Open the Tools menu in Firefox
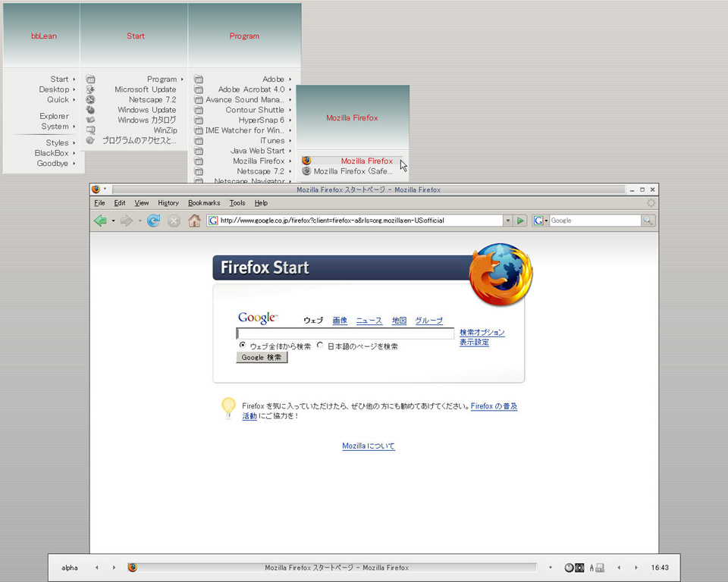 coord(237,203)
